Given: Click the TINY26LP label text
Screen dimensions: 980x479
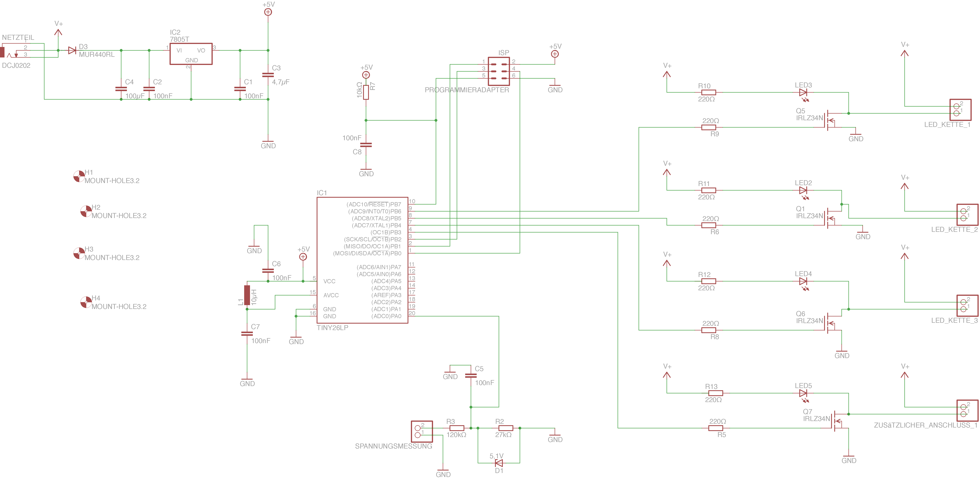Looking at the screenshot, I should (332, 328).
